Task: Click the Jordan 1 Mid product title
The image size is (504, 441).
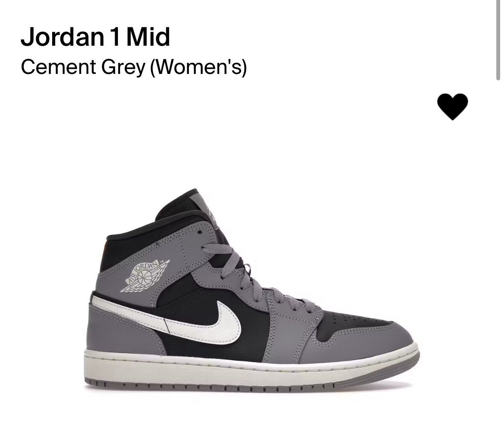Action: click(95, 37)
